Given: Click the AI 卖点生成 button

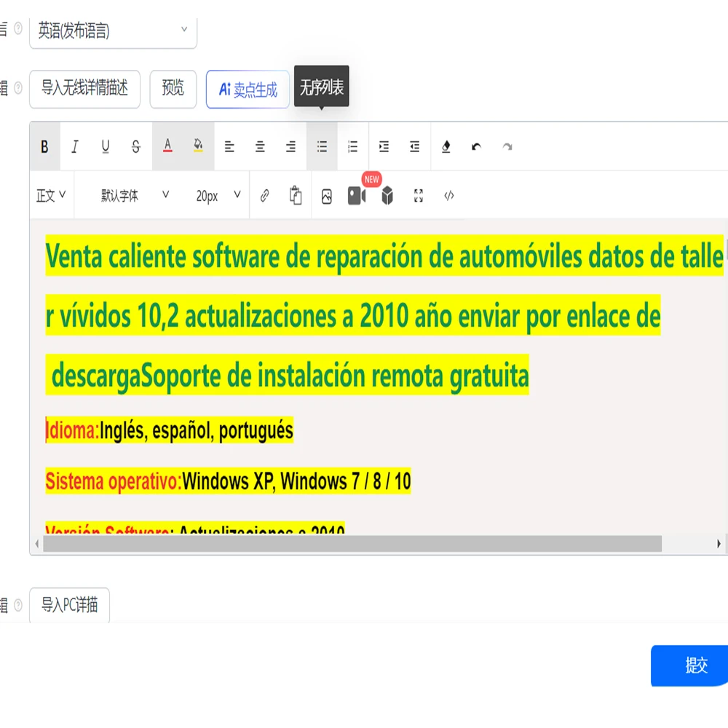Looking at the screenshot, I should pyautogui.click(x=248, y=90).
